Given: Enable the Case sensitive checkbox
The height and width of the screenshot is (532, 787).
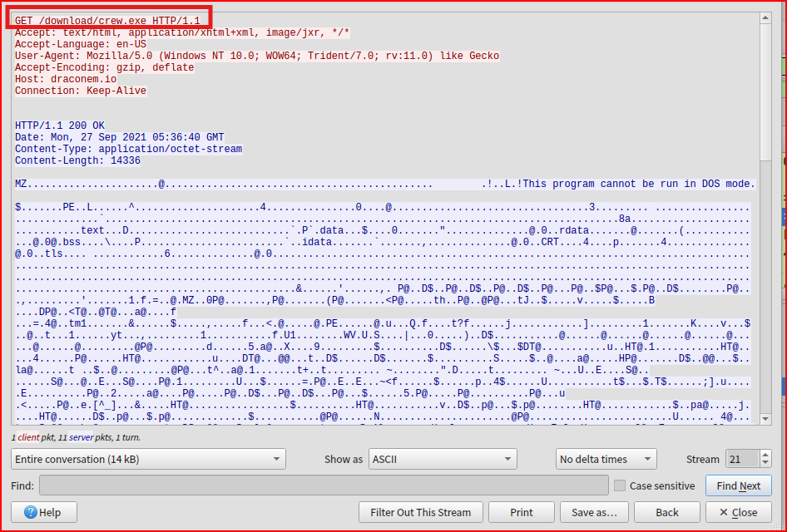Looking at the screenshot, I should (619, 486).
